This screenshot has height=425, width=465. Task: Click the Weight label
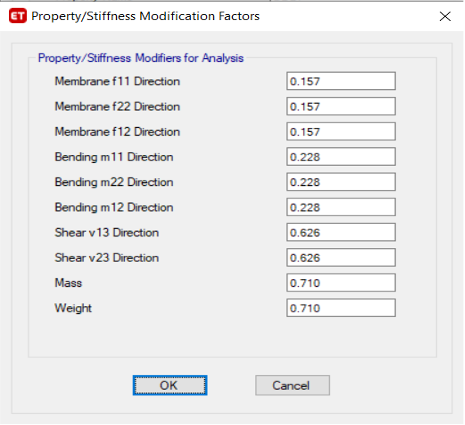click(73, 308)
